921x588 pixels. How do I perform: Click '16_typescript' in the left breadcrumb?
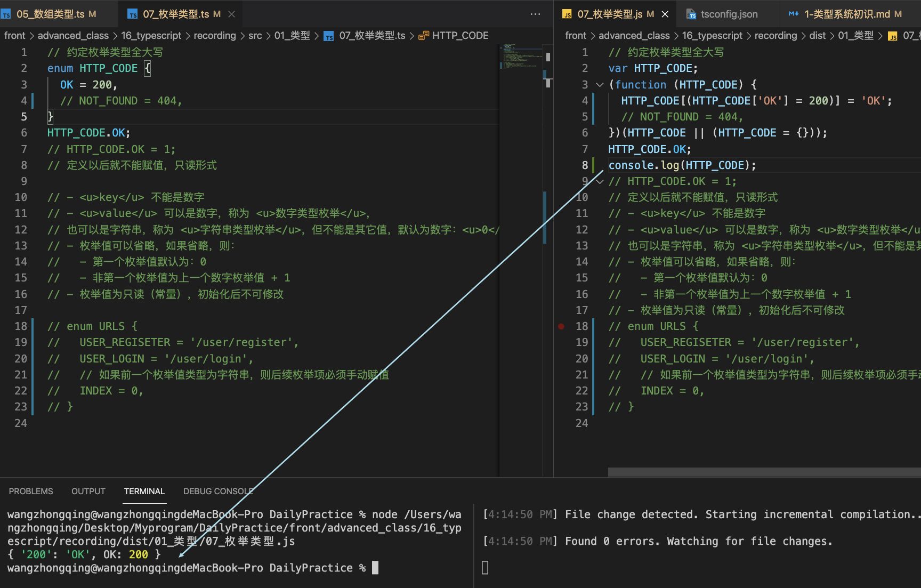(x=151, y=36)
